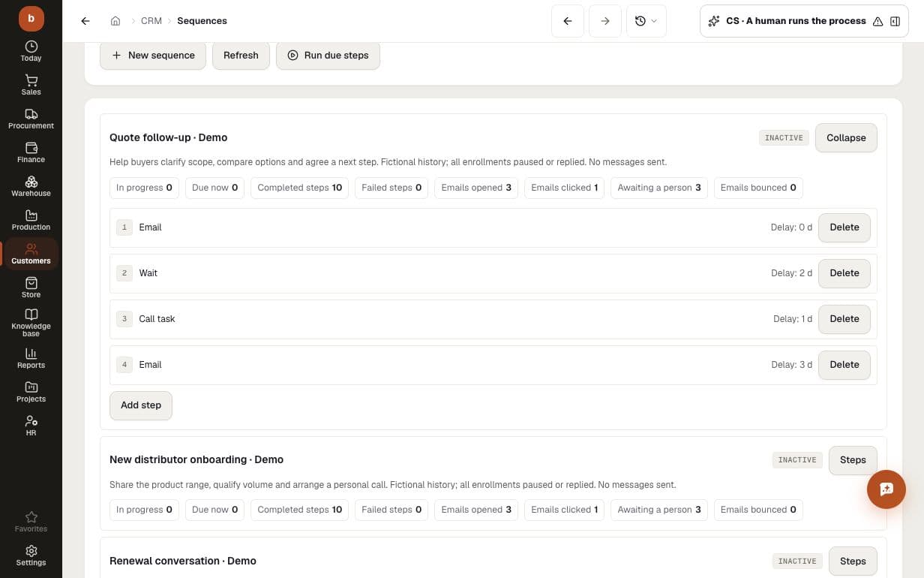Click New distributor 'Due now 0' chip
The height and width of the screenshot is (578, 924).
click(x=214, y=510)
